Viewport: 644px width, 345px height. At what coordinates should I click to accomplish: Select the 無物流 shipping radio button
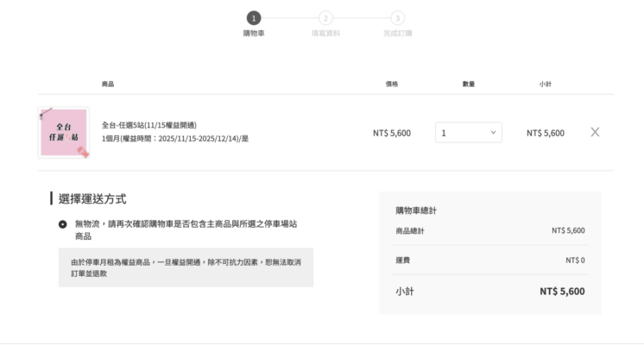click(x=63, y=224)
